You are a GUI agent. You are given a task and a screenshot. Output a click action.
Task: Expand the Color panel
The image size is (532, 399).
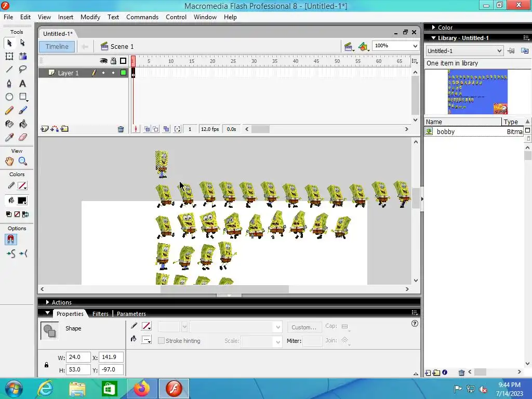(x=434, y=28)
